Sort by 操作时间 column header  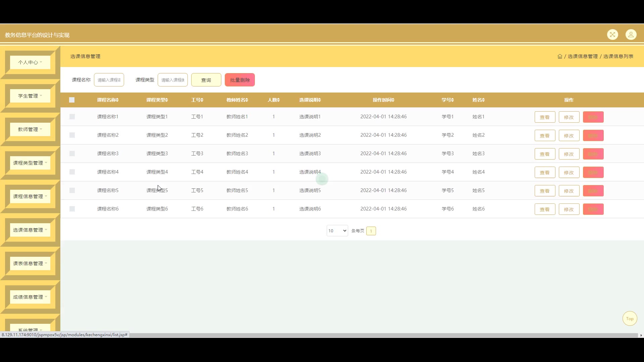[x=383, y=100]
